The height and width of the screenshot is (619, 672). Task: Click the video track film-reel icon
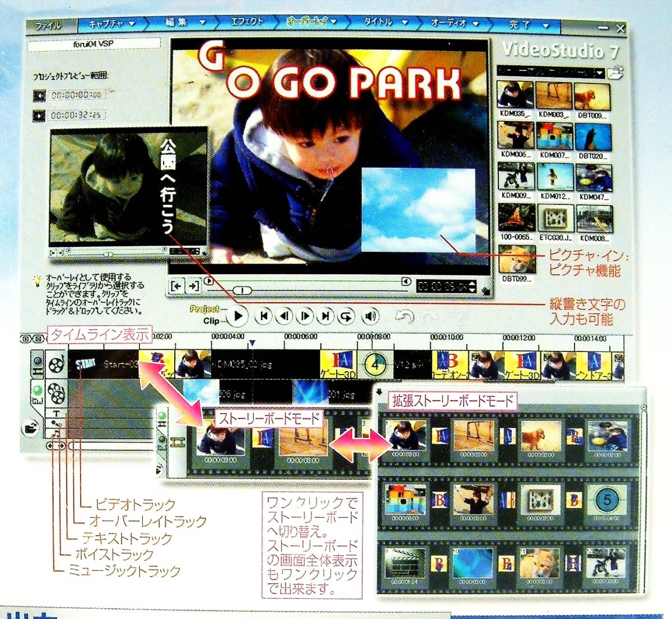(56, 365)
